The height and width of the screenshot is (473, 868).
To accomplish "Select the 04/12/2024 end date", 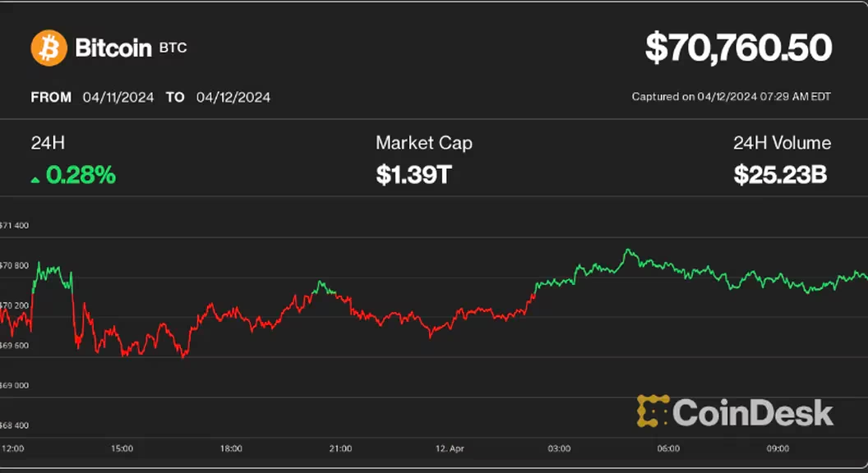I will [x=233, y=97].
